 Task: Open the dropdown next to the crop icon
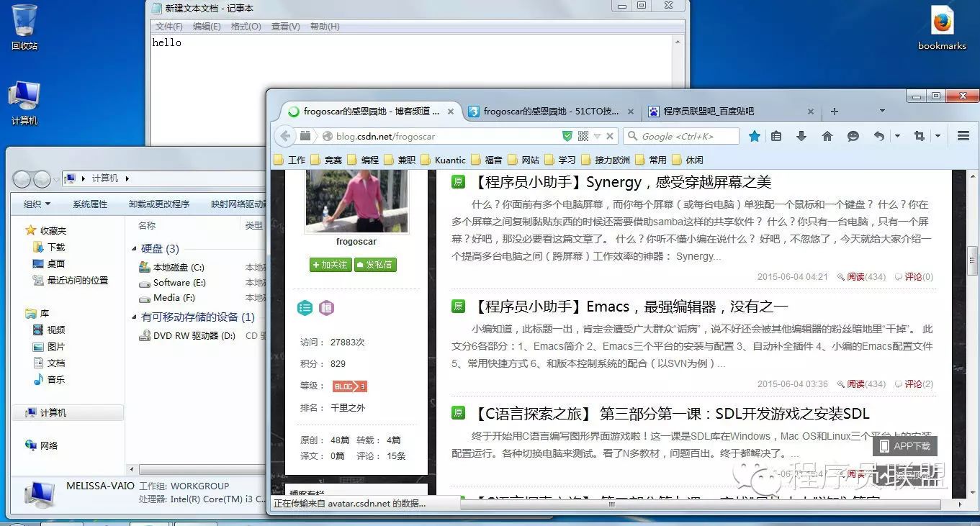coord(938,136)
